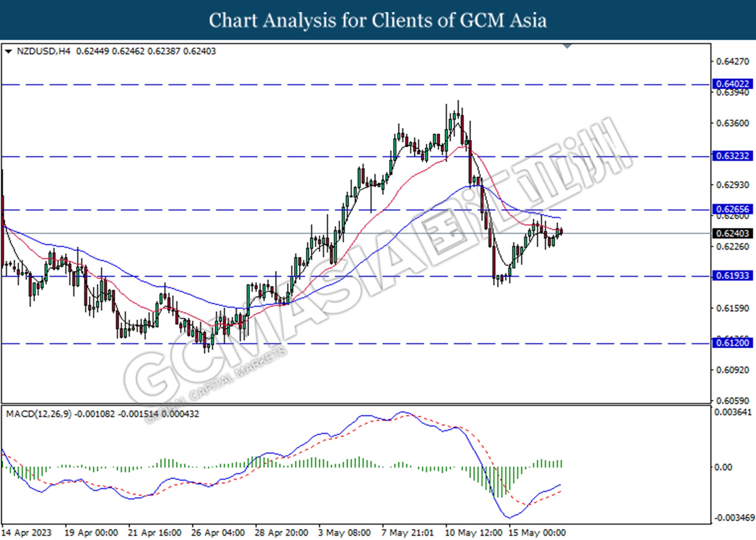Click the 0.62930 price scale value
Image resolution: width=756 pixels, height=540 pixels.
tap(733, 185)
